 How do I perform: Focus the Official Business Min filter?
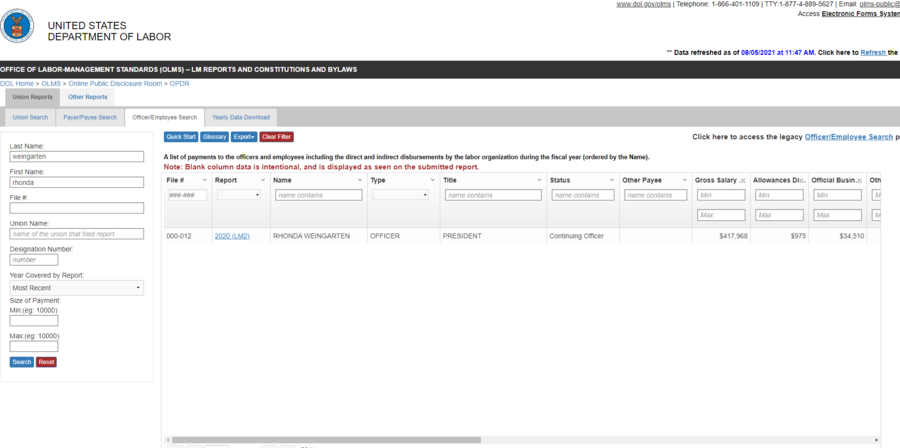click(x=837, y=195)
